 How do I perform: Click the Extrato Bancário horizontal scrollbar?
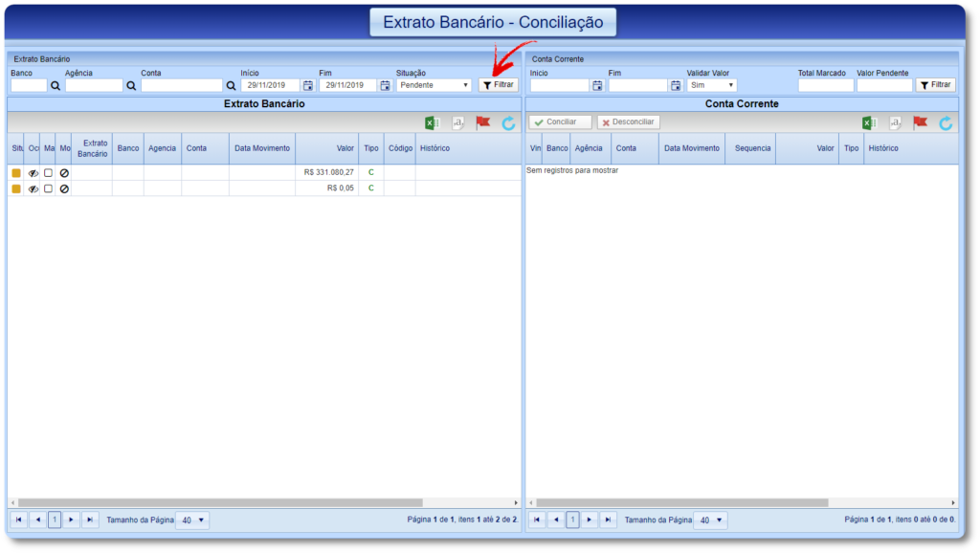pyautogui.click(x=263, y=502)
